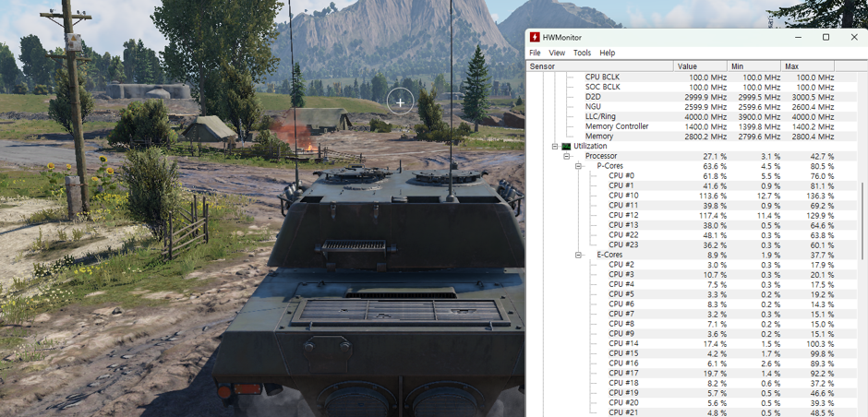Select the CPU #14 row
The width and height of the screenshot is (868, 417).
coord(692,343)
